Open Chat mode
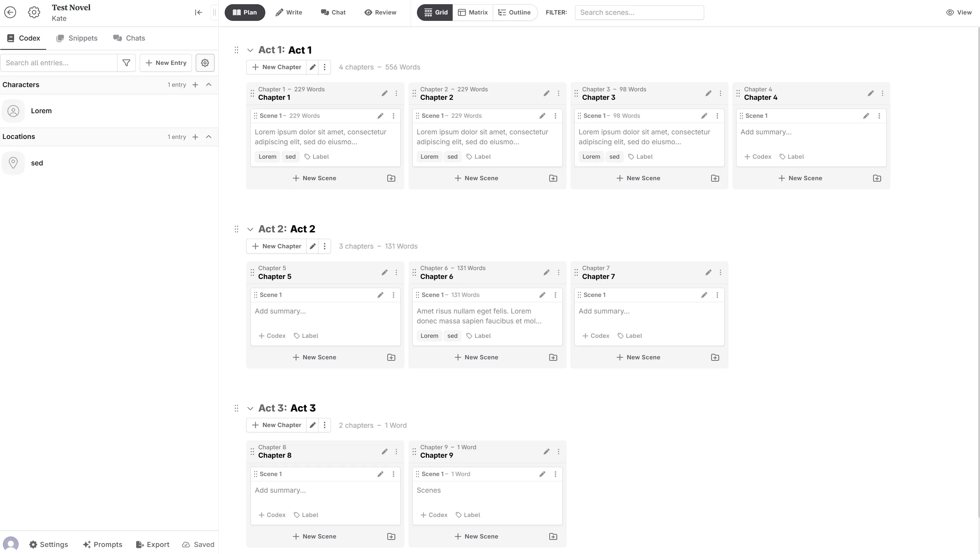Viewport: 980px width, 554px height. [333, 12]
